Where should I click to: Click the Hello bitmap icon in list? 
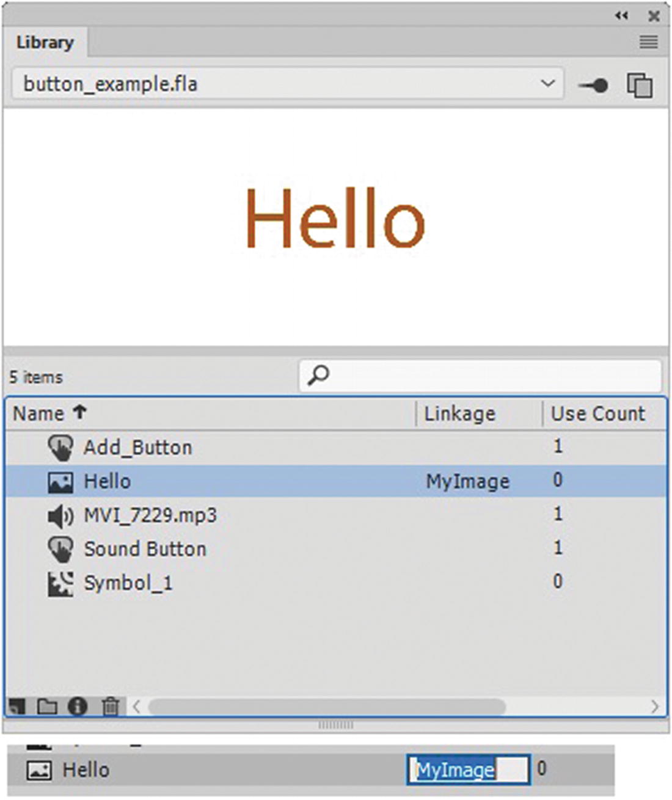point(60,482)
